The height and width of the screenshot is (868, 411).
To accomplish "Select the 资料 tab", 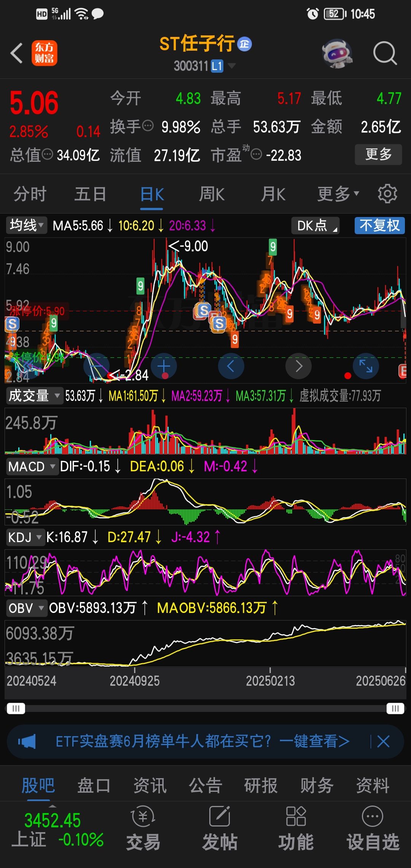I will point(372,785).
